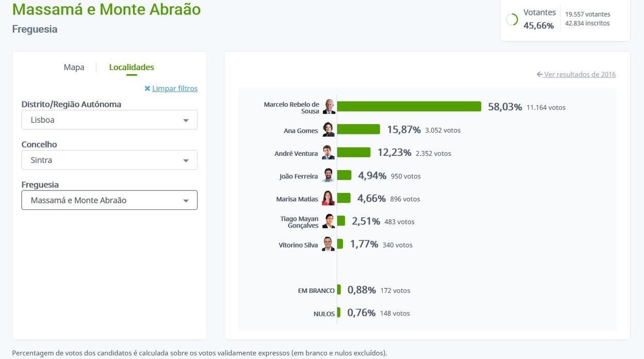The width and height of the screenshot is (644, 359).
Task: Click Ana Gomes' green result bar
Action: click(x=359, y=129)
